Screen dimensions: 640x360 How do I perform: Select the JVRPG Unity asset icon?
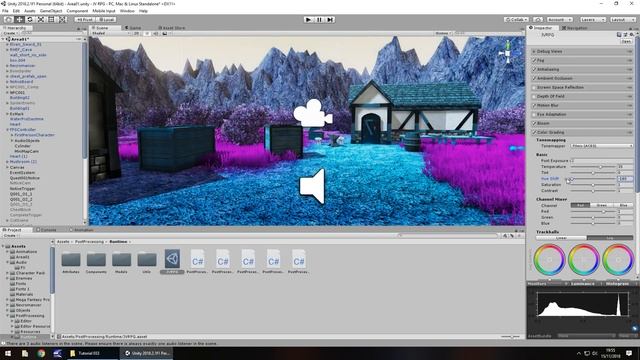coord(172,259)
